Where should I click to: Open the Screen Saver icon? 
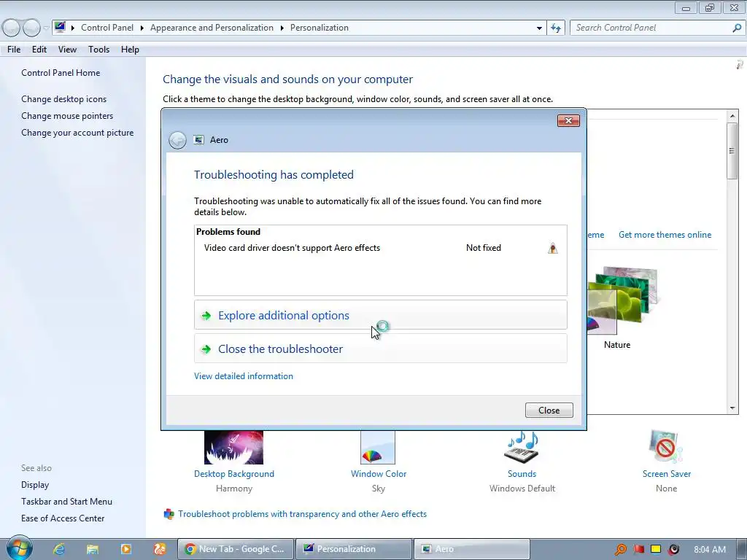(665, 447)
